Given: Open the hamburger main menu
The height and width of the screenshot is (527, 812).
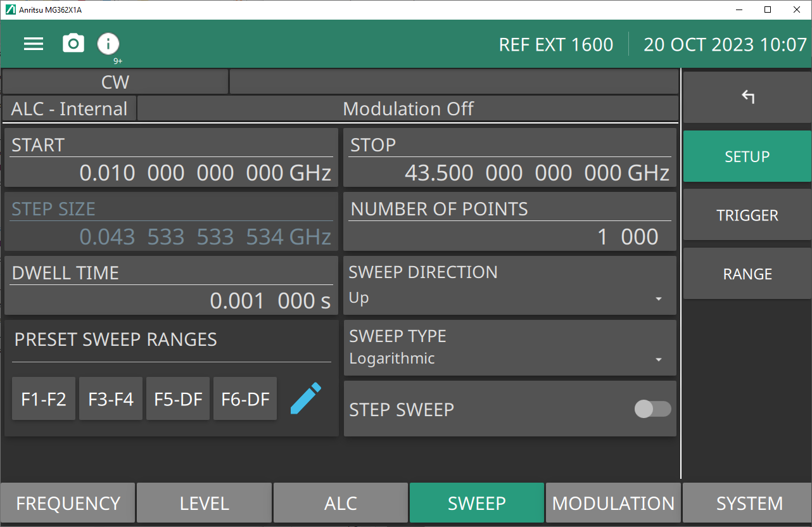Looking at the screenshot, I should tap(34, 44).
